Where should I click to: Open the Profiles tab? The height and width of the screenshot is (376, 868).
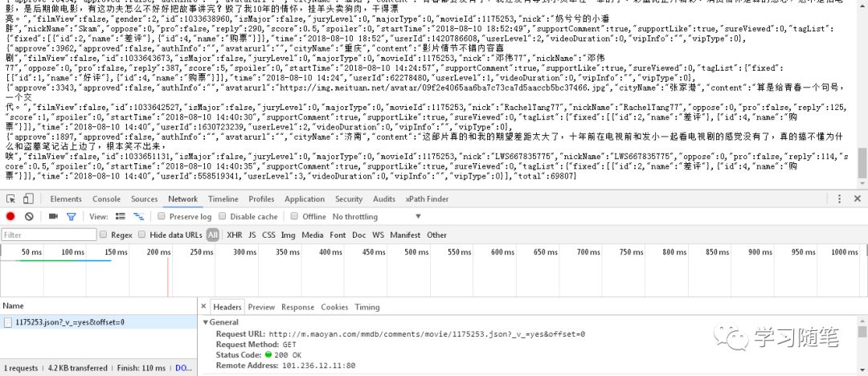261,198
